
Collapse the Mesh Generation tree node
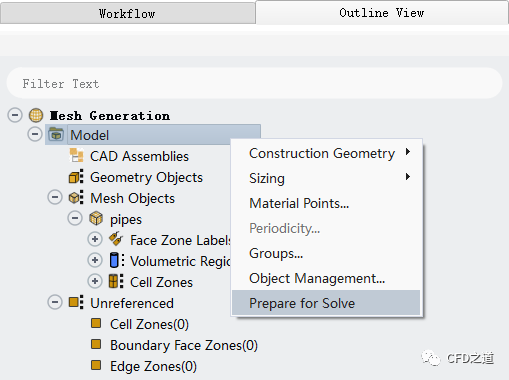pyautogui.click(x=15, y=115)
